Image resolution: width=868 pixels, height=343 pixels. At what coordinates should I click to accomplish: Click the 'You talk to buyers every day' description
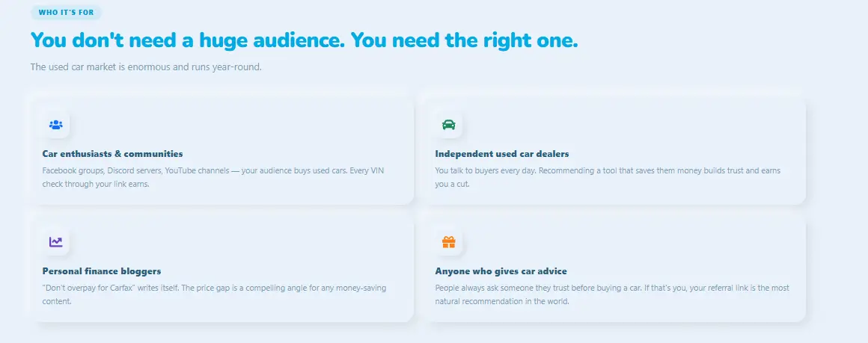tap(608, 177)
